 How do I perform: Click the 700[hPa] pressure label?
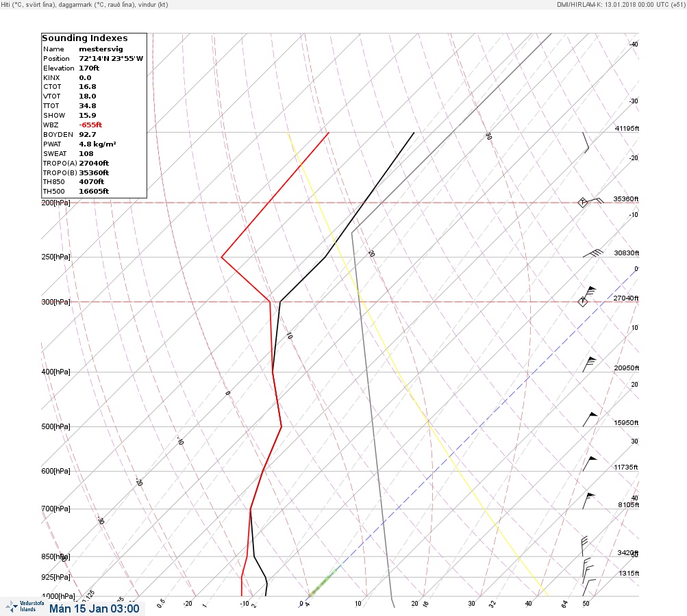[x=55, y=509]
